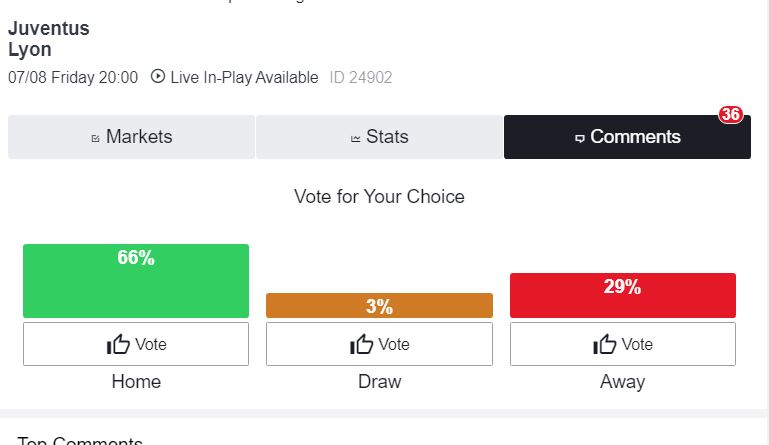Click the checkmark icon on Markets tab
The height and width of the screenshot is (445, 769).
pyautogui.click(x=96, y=139)
